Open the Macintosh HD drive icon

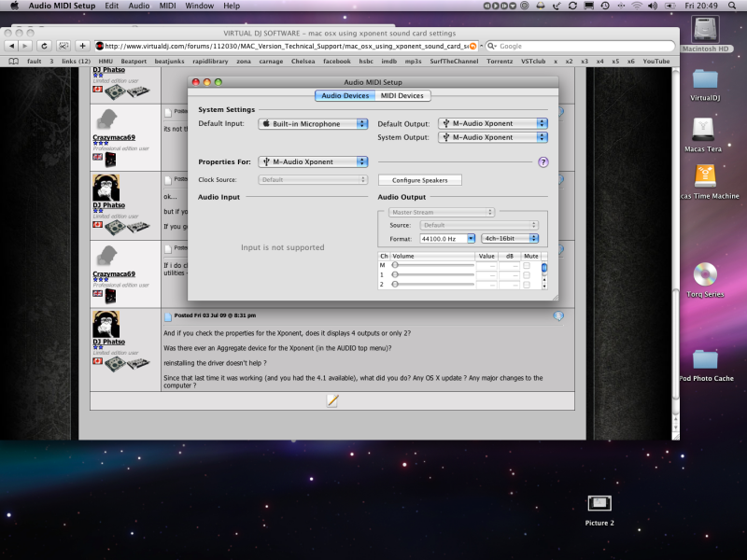tap(705, 31)
